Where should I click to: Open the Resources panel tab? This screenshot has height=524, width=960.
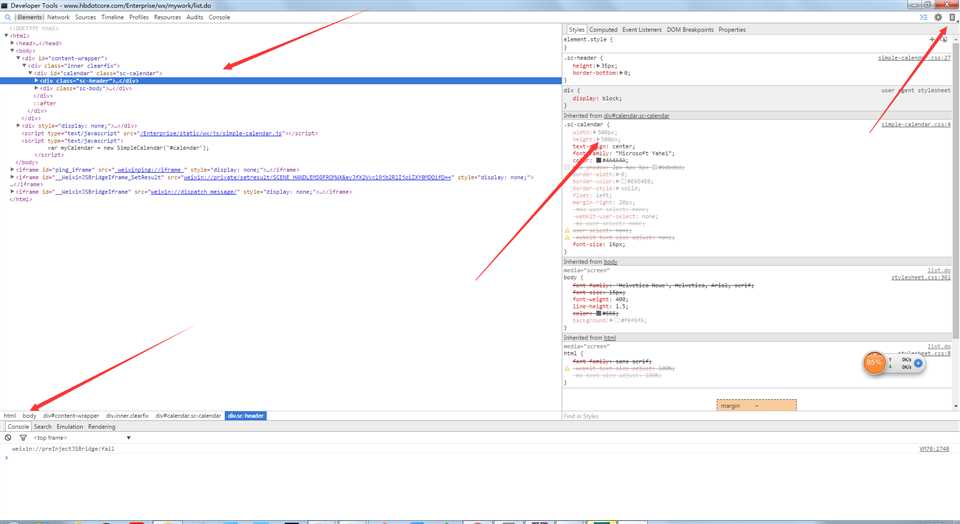pyautogui.click(x=167, y=17)
